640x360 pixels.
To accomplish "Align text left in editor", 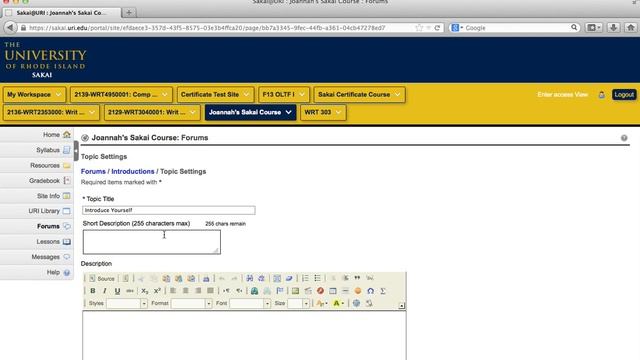I will coord(173,291).
